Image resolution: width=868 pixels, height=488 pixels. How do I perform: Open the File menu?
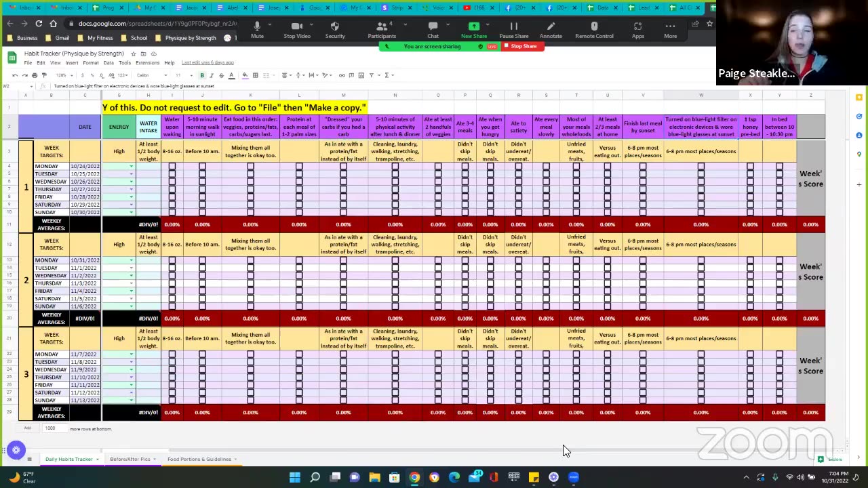pos(28,63)
